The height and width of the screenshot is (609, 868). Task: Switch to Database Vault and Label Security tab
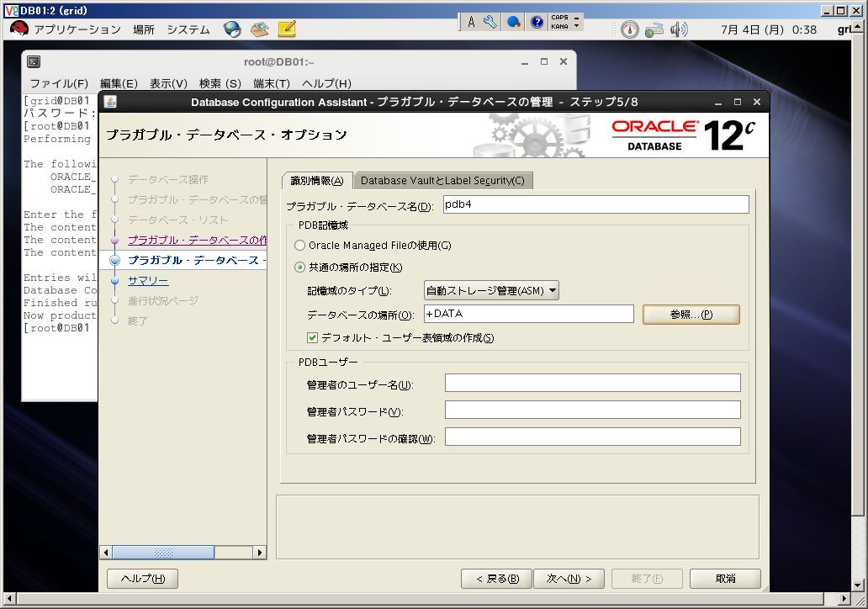pyautogui.click(x=443, y=181)
